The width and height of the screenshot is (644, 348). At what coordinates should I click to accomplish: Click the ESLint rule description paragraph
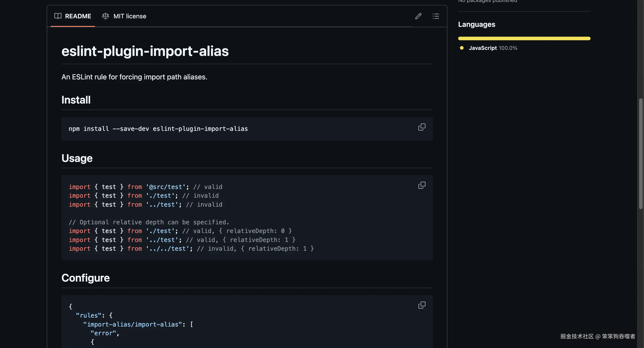pyautogui.click(x=134, y=77)
